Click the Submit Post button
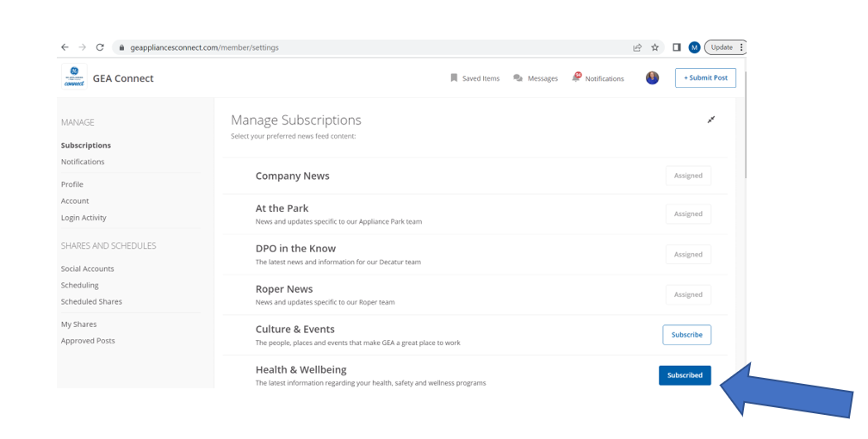Screen dimensions: 868x439 coord(705,78)
